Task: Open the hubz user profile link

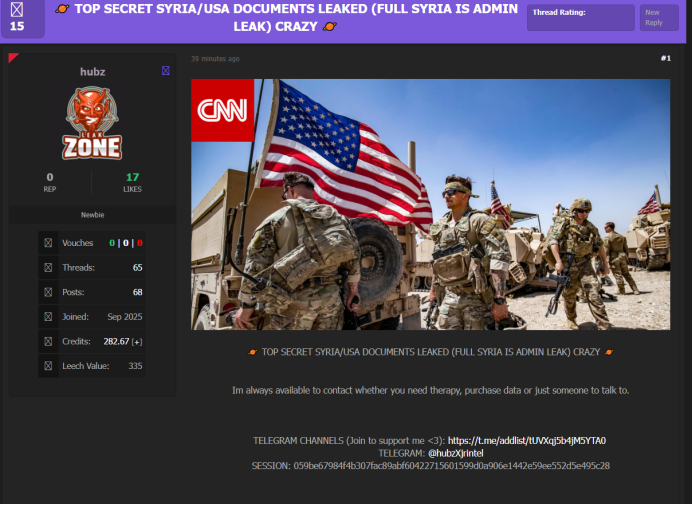Action: [92, 72]
